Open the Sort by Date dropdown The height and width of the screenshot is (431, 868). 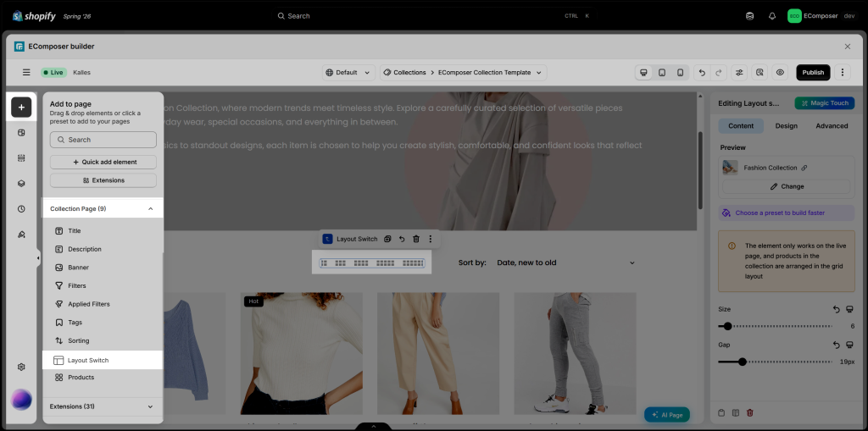[x=565, y=262]
